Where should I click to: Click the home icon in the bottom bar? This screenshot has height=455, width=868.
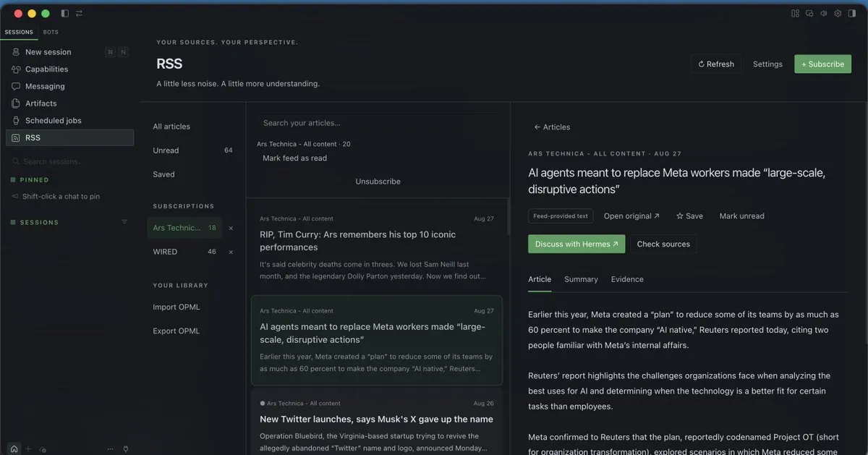point(14,448)
